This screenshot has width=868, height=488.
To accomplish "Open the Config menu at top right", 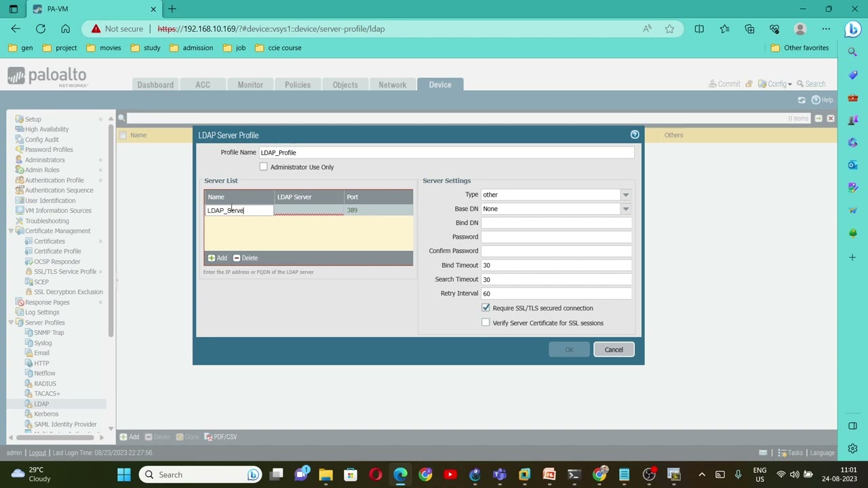I will (775, 84).
